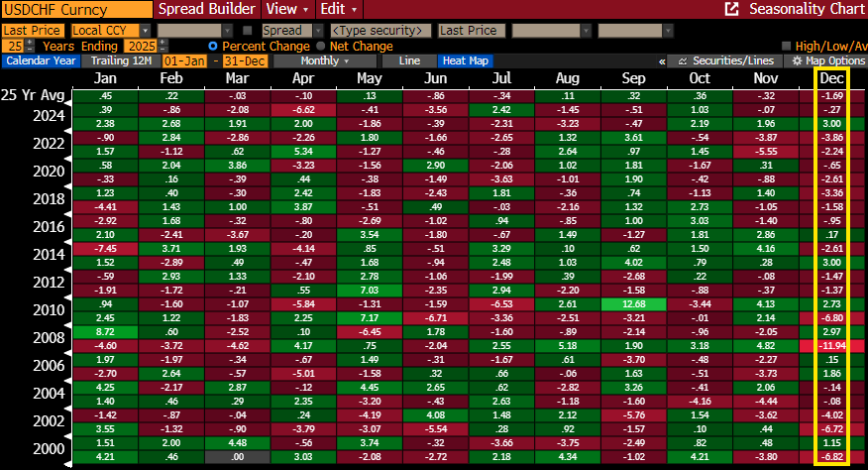
Task: Collapse panel with double-chevron icon
Action: [662, 60]
